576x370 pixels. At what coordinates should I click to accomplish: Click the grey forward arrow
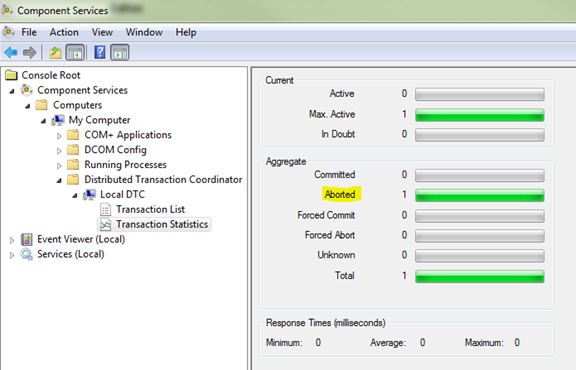pos(30,53)
